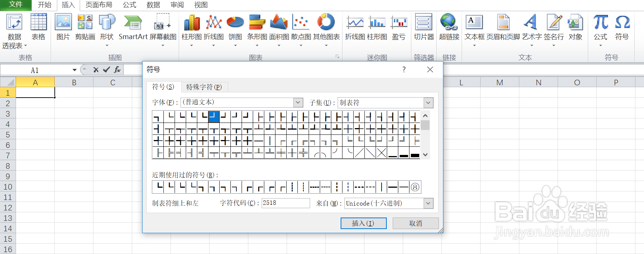Select row 5 header
644x254 pixels.
8,134
